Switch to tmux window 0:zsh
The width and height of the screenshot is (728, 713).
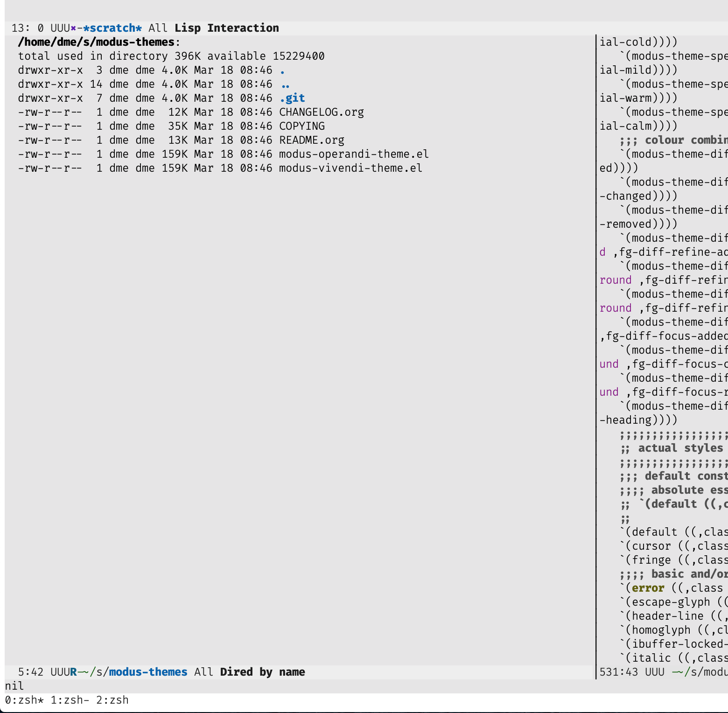24,700
